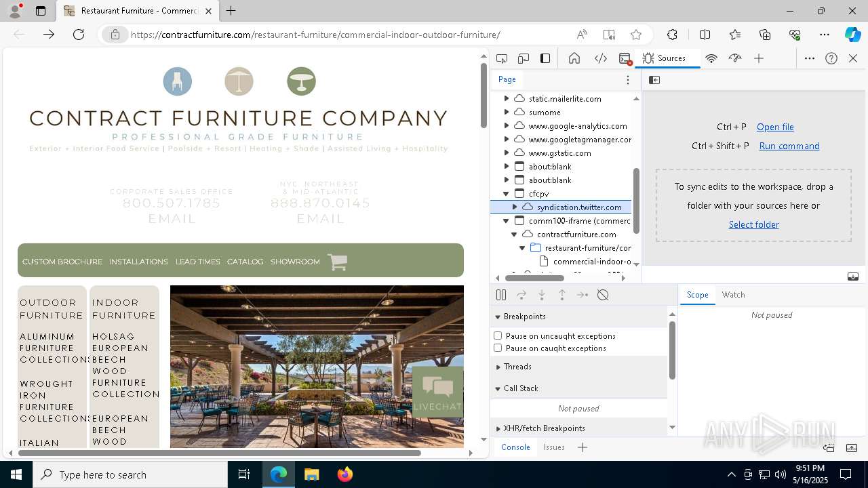Collapse the Call Stack section
Viewport: 868px width, 488px height.
(x=498, y=388)
